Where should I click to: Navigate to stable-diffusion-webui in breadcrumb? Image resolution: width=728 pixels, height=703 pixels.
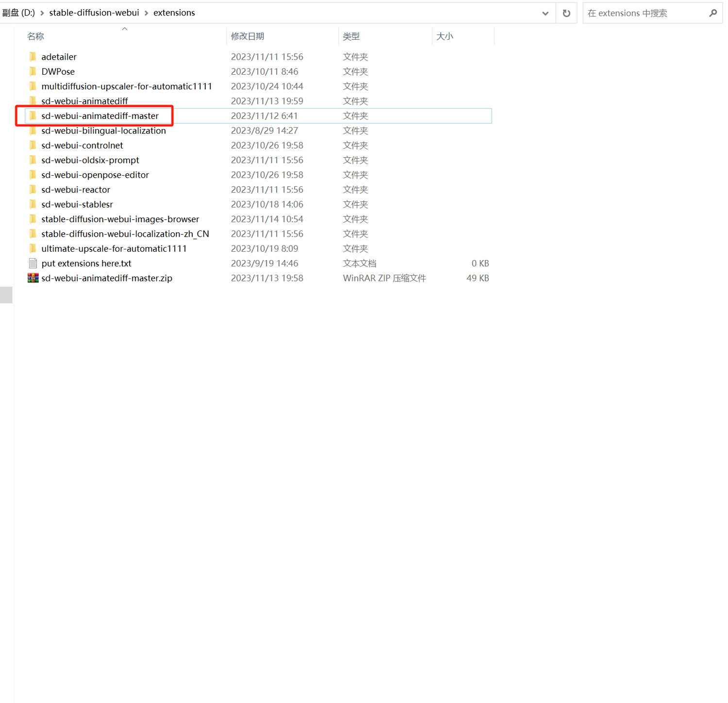[94, 13]
